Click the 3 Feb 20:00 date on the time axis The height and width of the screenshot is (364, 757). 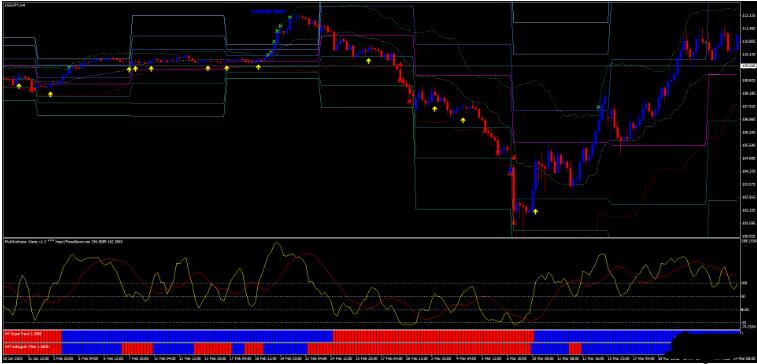(x=62, y=359)
